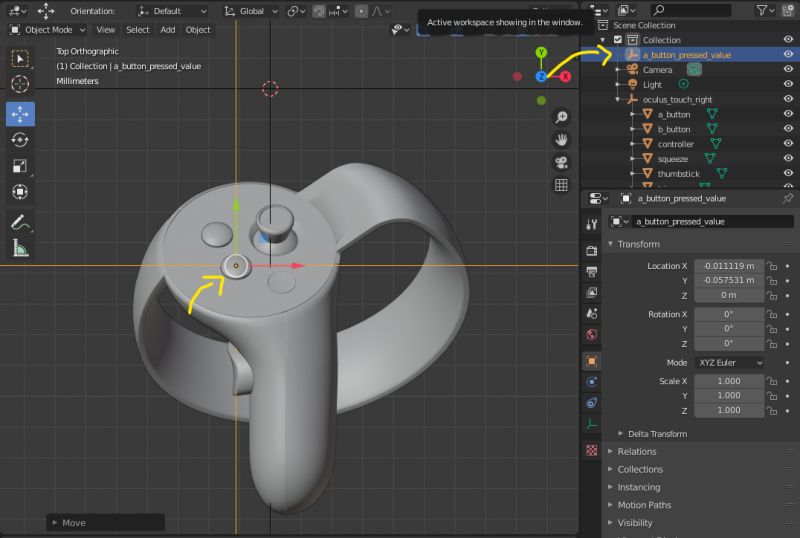
Task: Open the Object properties tab
Action: click(x=592, y=361)
